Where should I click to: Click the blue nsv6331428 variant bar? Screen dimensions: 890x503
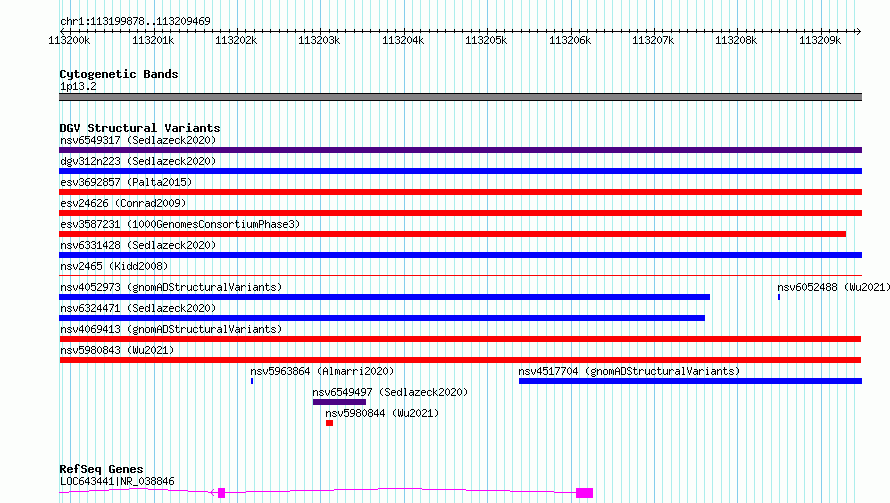(460, 255)
